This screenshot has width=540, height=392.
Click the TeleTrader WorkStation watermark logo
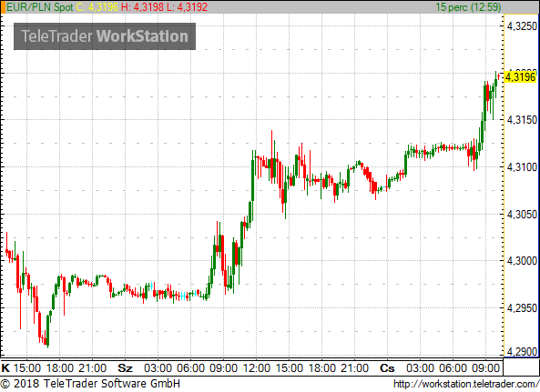pos(105,36)
